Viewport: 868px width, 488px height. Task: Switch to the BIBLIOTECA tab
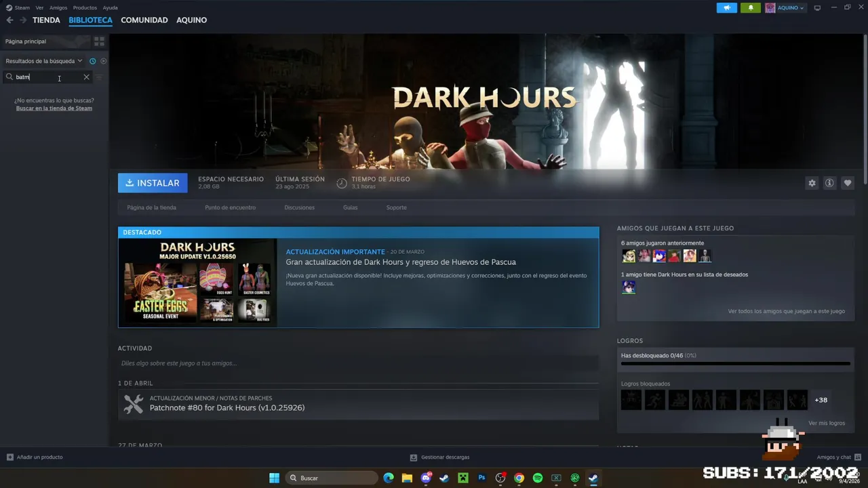90,20
